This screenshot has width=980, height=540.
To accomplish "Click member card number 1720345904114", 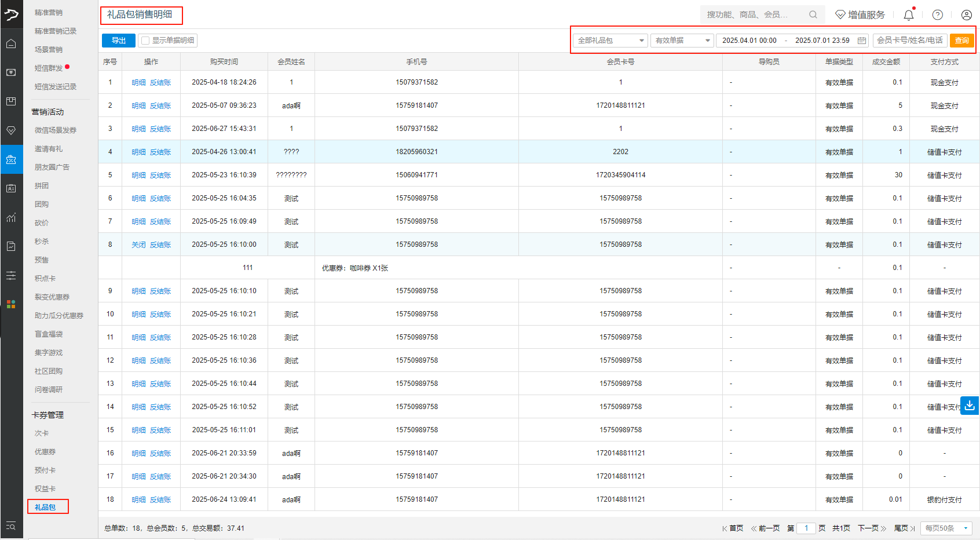I will (x=621, y=175).
